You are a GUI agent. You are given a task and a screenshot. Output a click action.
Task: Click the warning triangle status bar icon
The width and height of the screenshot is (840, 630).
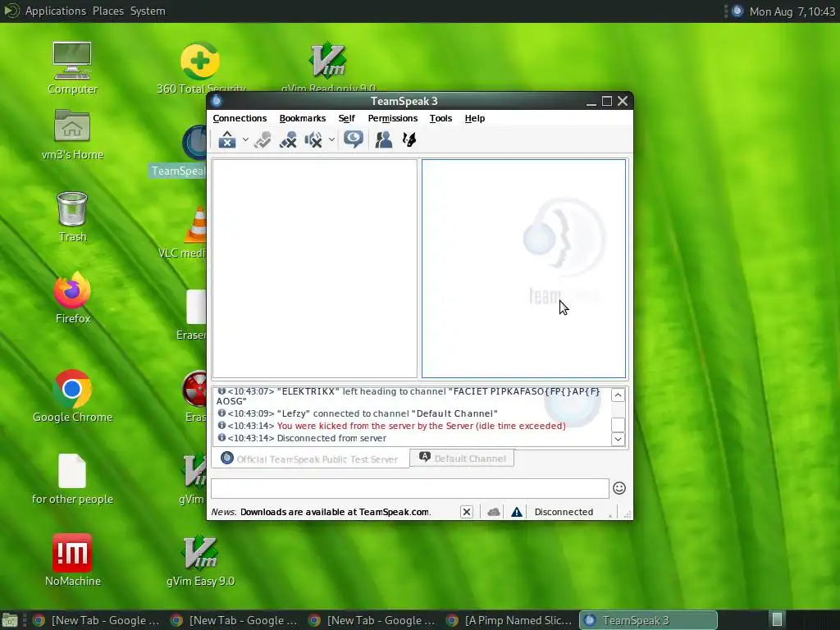click(x=517, y=512)
